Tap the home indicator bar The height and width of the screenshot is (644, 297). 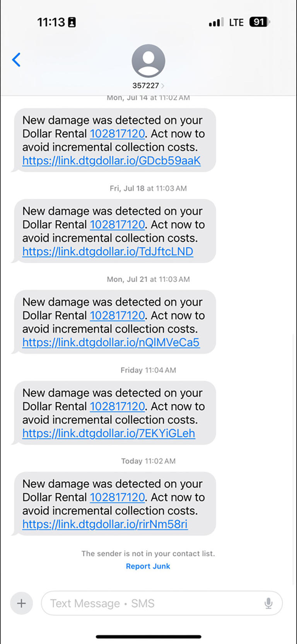148,636
